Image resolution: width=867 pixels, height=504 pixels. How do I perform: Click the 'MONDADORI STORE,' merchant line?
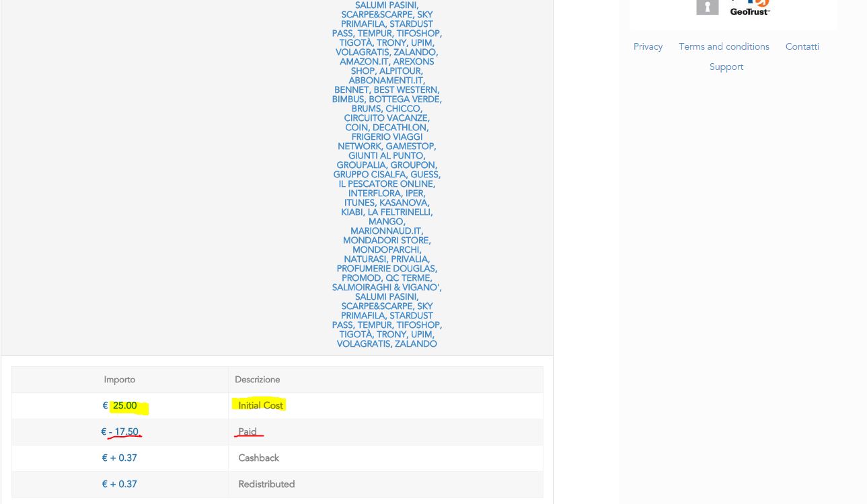pos(387,241)
